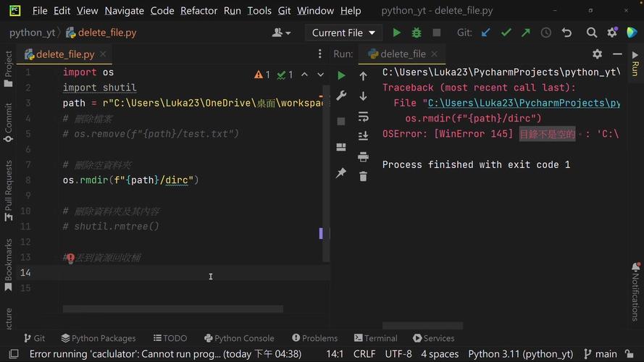Click the Run console horizontal scrollbar

click(x=422, y=326)
